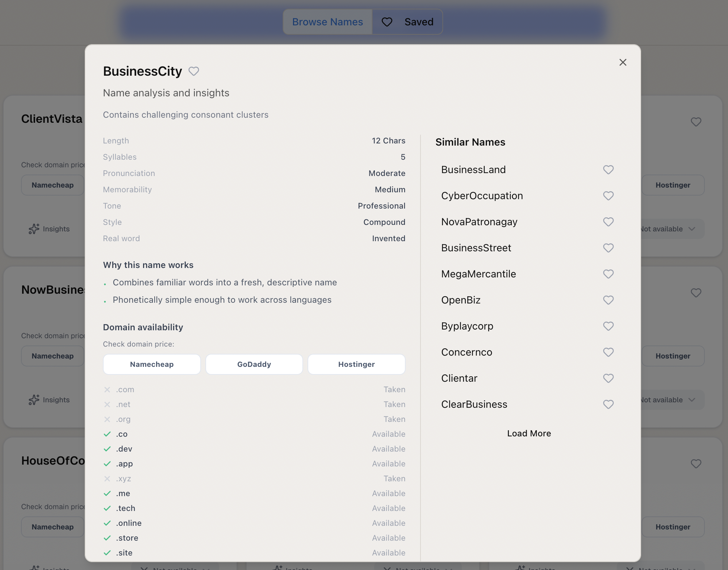Open the OpenBiz similar name
The height and width of the screenshot is (570, 728).
pos(461,300)
